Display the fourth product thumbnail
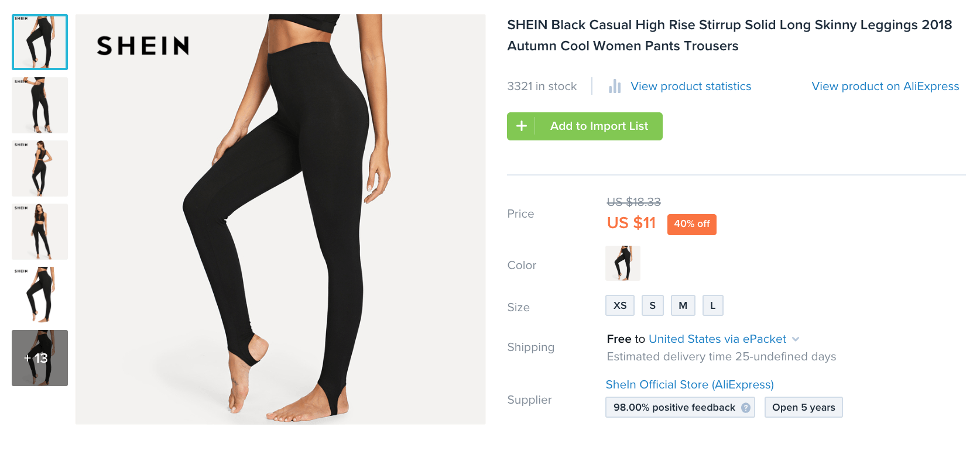Screen dimensions: 980x461 coord(40,232)
